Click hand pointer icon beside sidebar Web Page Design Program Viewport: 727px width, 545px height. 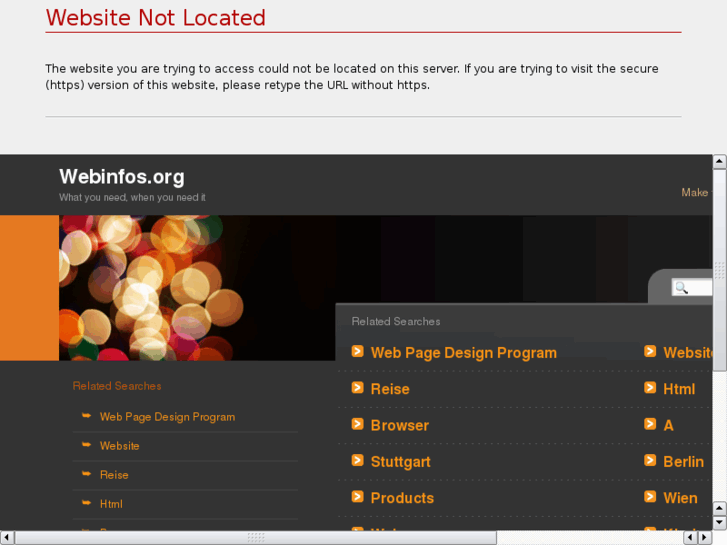(86, 416)
